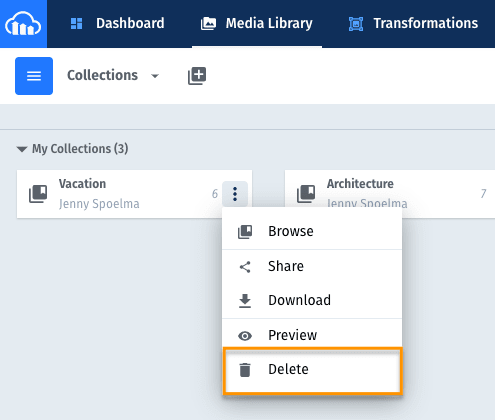Image resolution: width=495 pixels, height=420 pixels.
Task: Choose Share in the context menu
Action: coord(312,266)
